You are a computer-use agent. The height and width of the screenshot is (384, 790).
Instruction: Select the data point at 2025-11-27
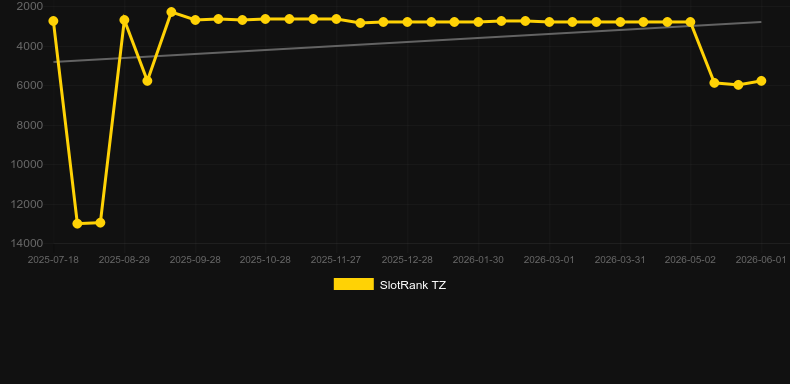coord(337,19)
